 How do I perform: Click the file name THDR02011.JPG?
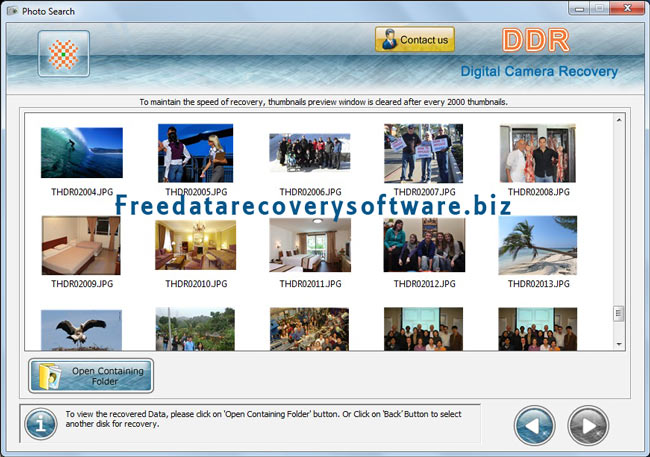(x=310, y=284)
